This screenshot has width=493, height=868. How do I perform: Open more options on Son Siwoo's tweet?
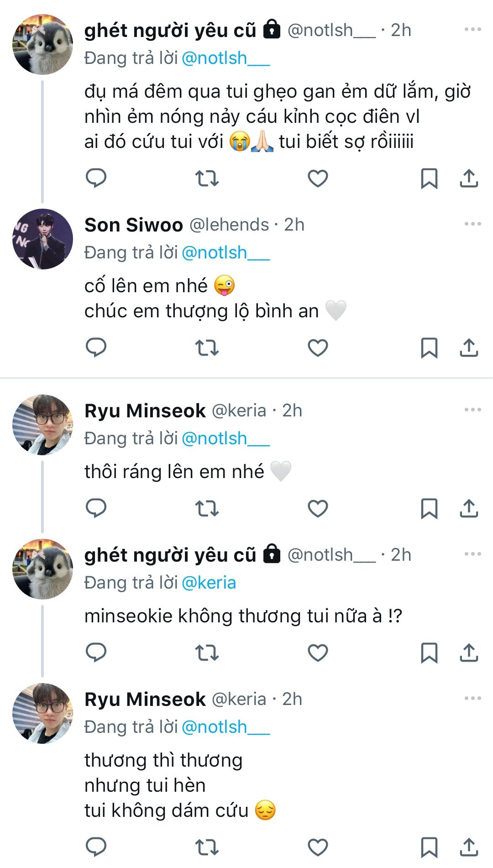click(472, 224)
